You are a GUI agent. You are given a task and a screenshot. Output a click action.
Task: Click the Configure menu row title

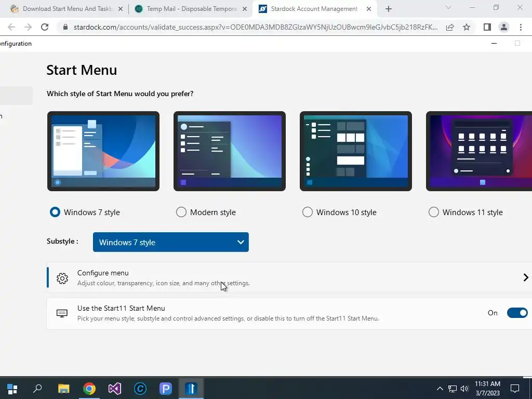(103, 273)
